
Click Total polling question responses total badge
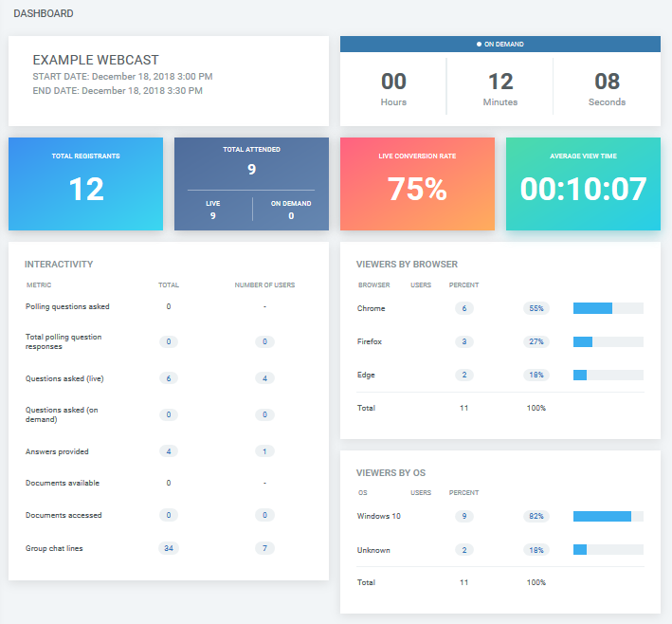pos(169,341)
